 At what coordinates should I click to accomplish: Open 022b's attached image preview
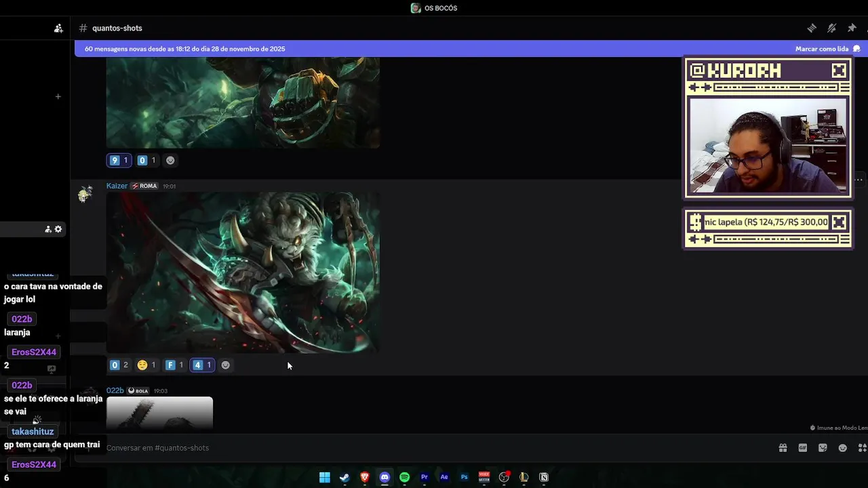click(x=159, y=413)
